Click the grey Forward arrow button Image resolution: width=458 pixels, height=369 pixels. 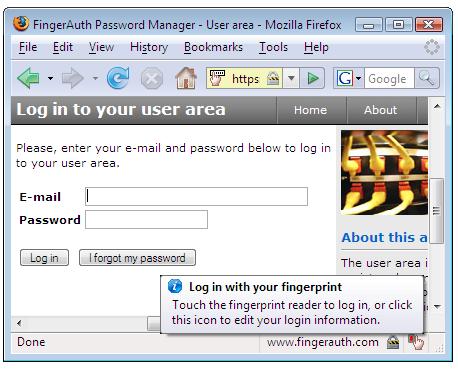(72, 79)
